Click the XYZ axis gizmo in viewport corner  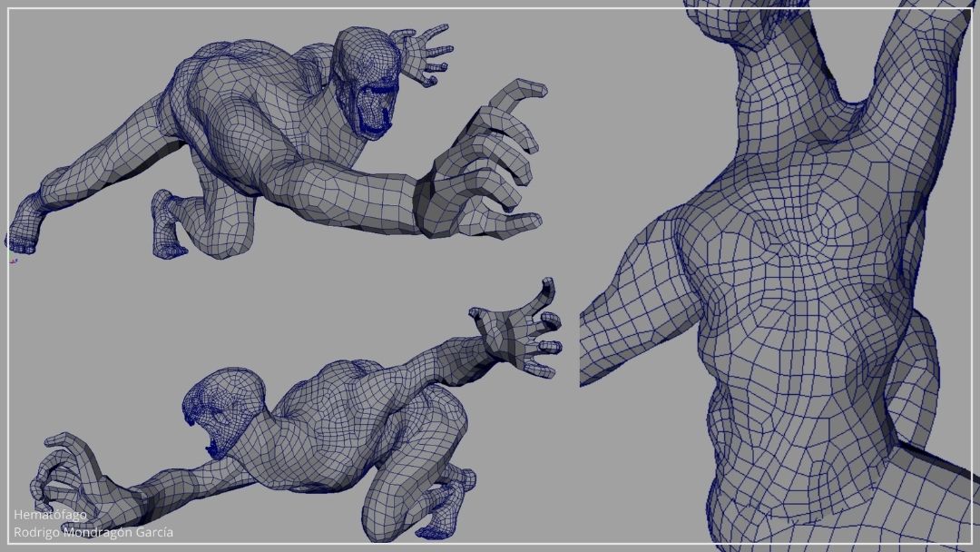(x=13, y=261)
